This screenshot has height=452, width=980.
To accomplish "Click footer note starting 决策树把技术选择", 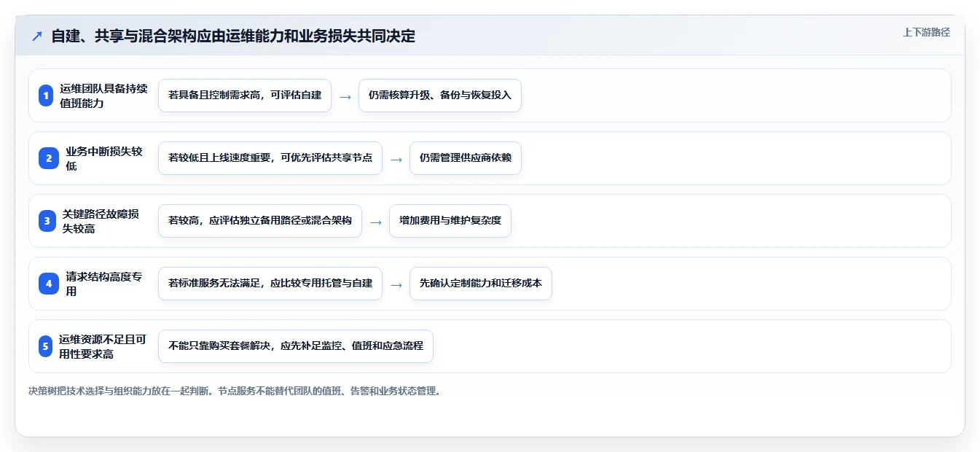I will [235, 391].
